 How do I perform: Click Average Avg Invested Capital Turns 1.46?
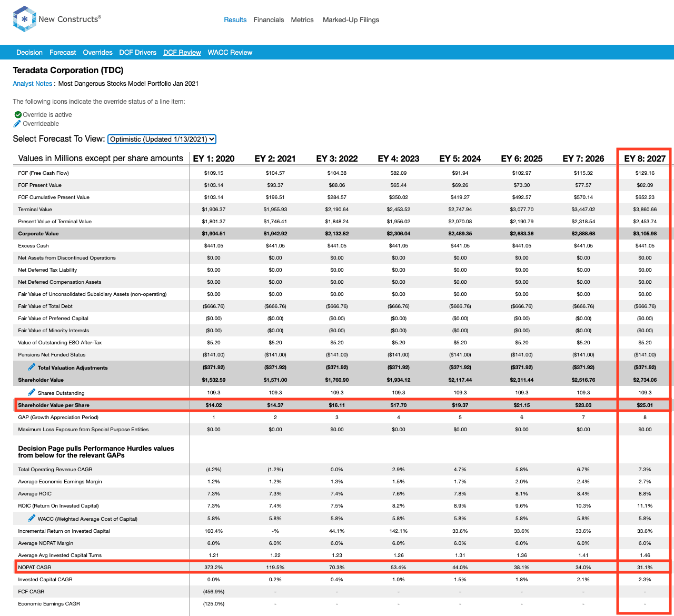645,555
